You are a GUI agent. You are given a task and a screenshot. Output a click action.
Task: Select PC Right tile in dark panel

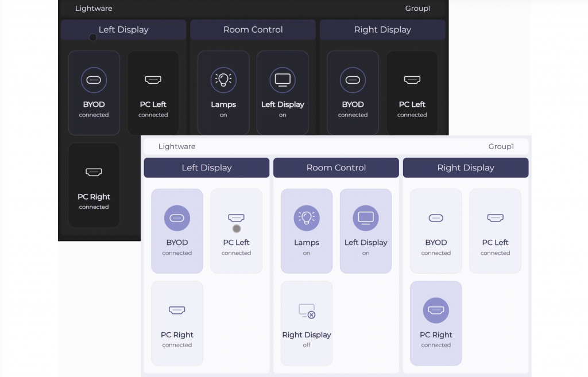click(94, 185)
